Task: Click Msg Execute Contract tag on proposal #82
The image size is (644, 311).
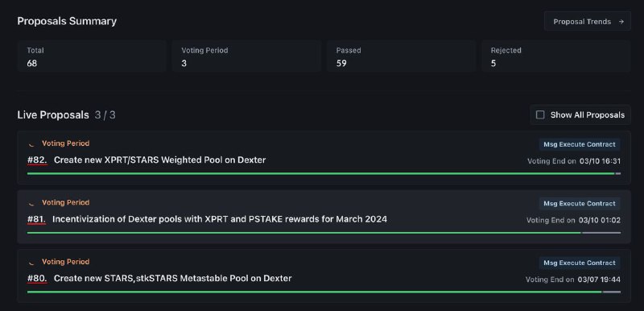Action: point(580,144)
